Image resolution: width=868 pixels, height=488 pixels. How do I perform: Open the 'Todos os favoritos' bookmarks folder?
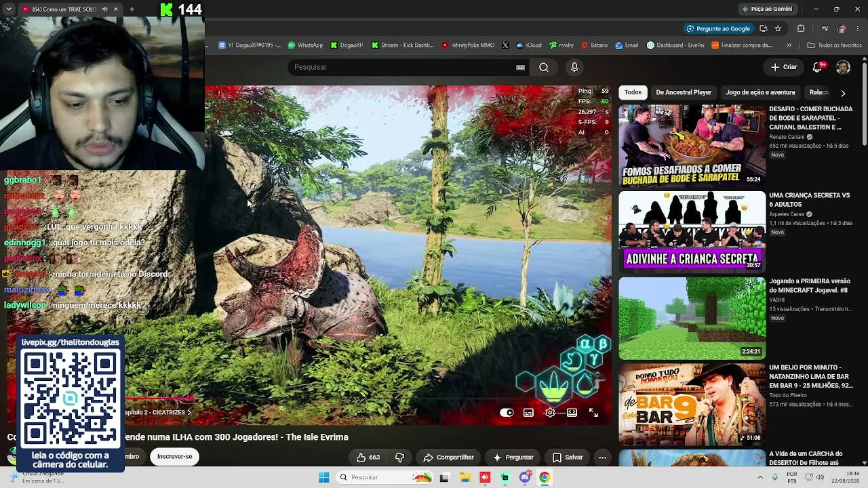tap(834, 45)
